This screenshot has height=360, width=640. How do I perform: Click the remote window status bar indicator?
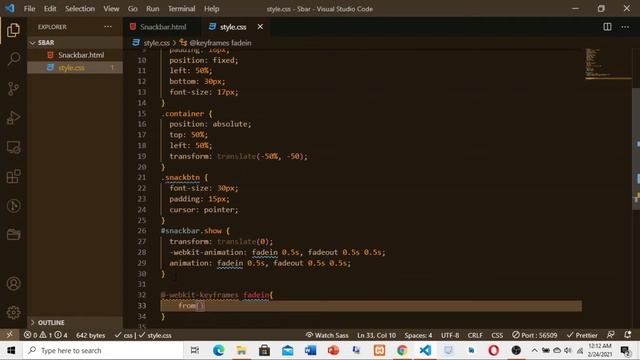pos(9,335)
